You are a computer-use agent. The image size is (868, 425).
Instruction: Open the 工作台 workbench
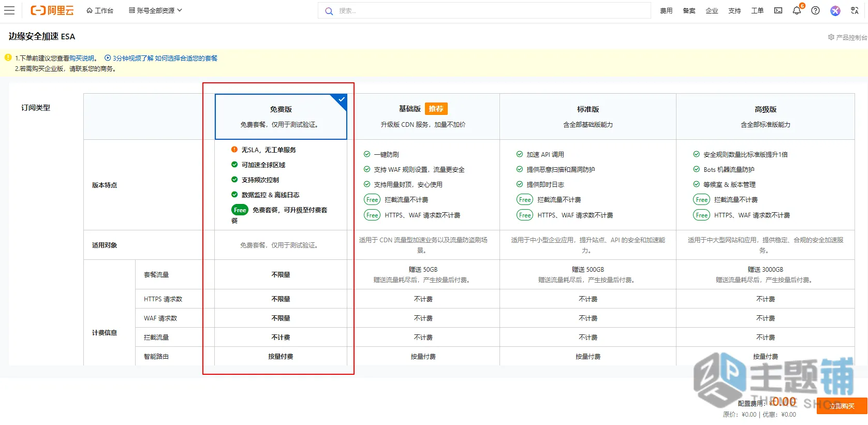click(100, 10)
